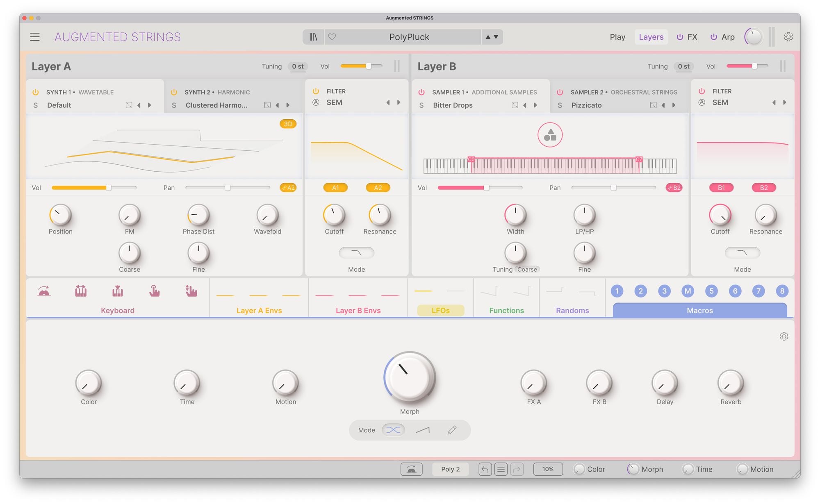Disable Sampler 2 Orchestral Strings power button
The width and height of the screenshot is (820, 504).
560,92
